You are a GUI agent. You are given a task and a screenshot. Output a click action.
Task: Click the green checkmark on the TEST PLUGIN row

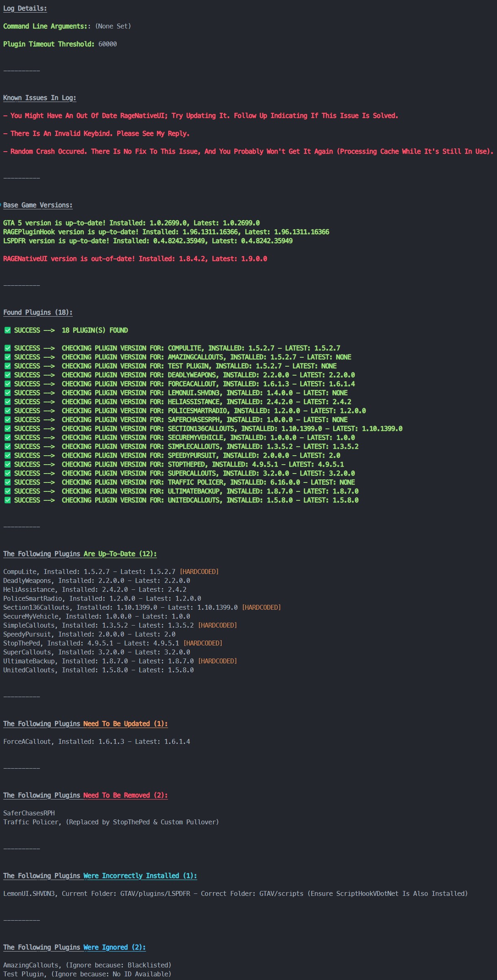pyautogui.click(x=7, y=366)
